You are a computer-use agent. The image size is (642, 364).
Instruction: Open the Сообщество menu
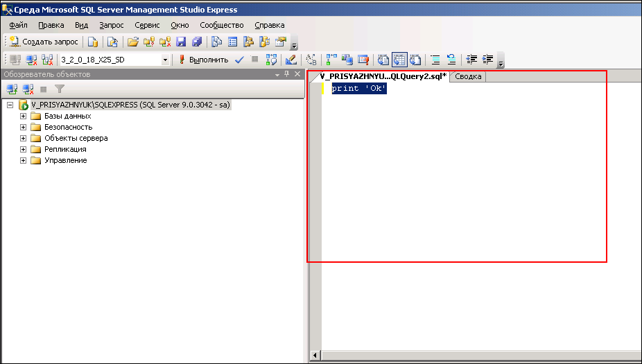click(x=221, y=25)
